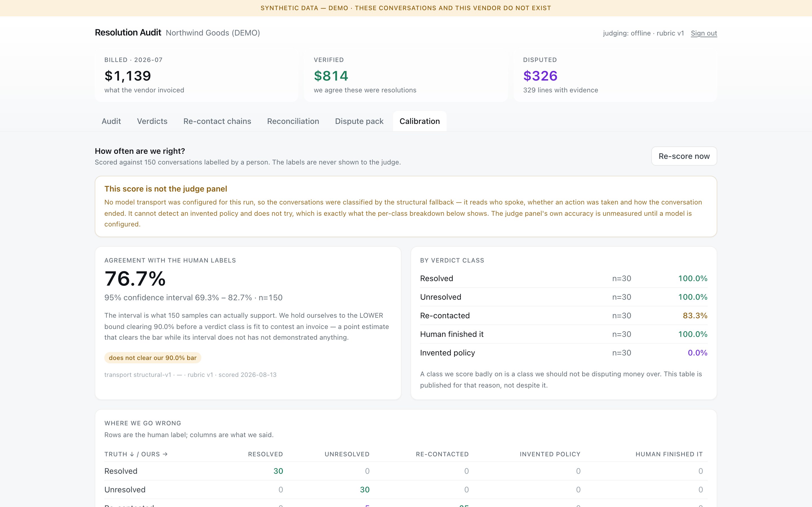The width and height of the screenshot is (812, 507).
Task: Select the Dispute pack tab
Action: 359,121
